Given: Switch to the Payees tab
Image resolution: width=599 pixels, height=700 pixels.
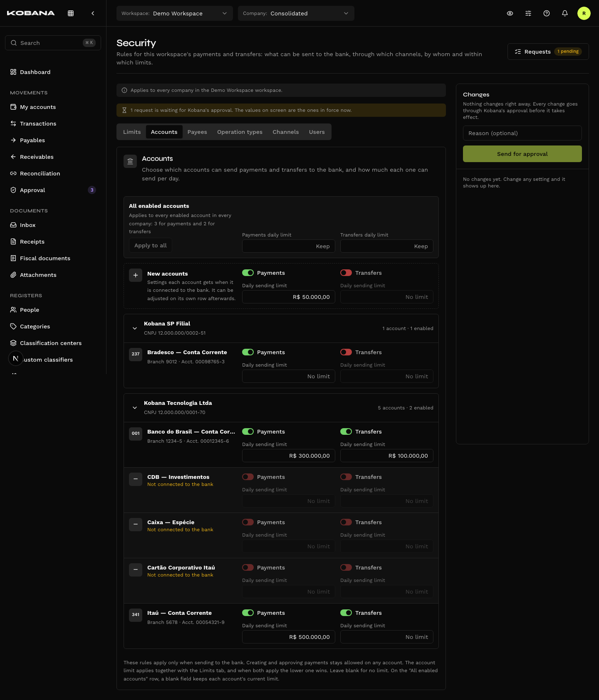Looking at the screenshot, I should (x=197, y=132).
